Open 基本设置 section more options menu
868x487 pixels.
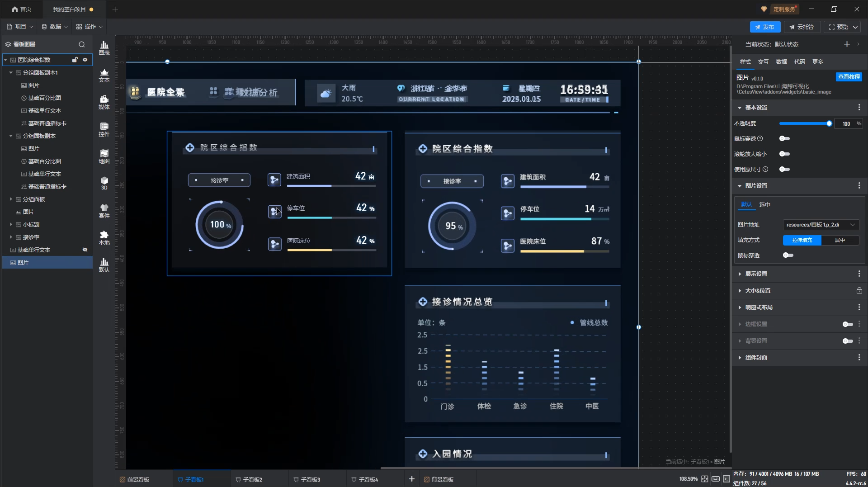[x=859, y=108]
